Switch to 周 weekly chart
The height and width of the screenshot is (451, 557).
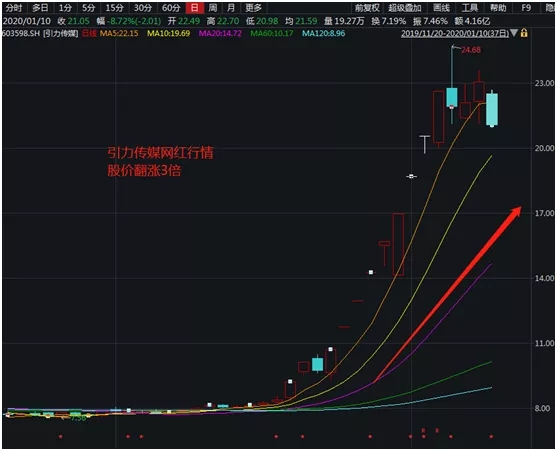tap(213, 8)
